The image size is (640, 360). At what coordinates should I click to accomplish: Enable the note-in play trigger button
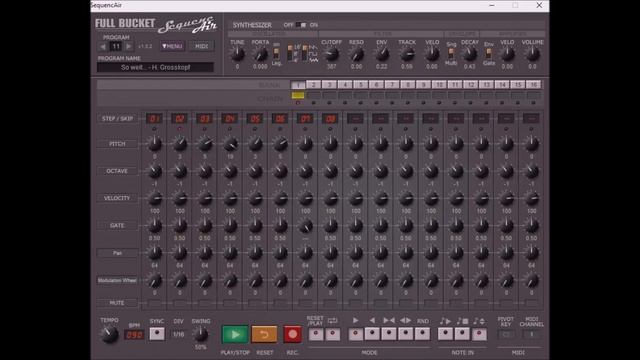click(445, 334)
